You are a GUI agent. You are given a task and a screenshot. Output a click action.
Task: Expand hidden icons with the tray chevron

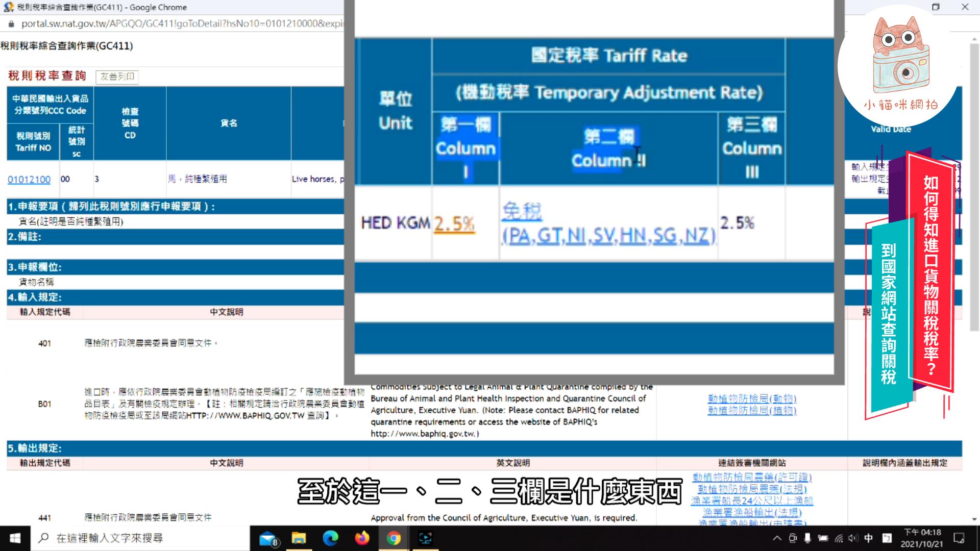click(x=778, y=538)
